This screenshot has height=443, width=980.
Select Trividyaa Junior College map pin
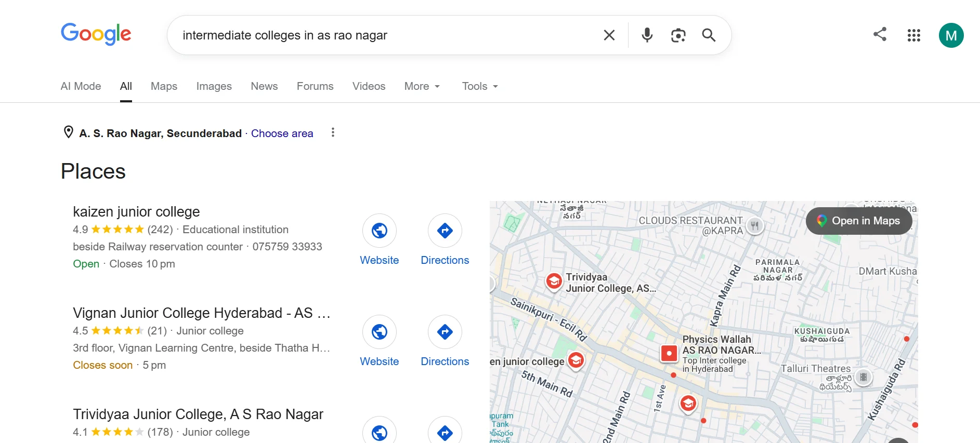554,281
